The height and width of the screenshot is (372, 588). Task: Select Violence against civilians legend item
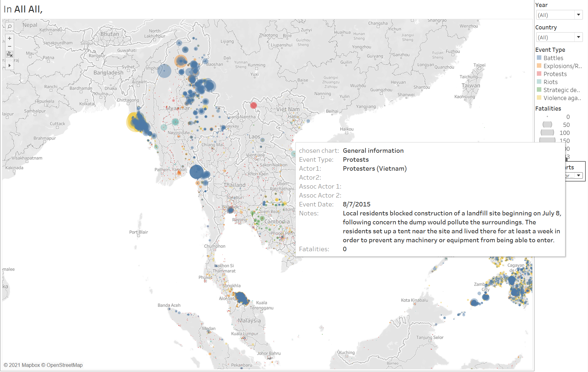coord(562,98)
